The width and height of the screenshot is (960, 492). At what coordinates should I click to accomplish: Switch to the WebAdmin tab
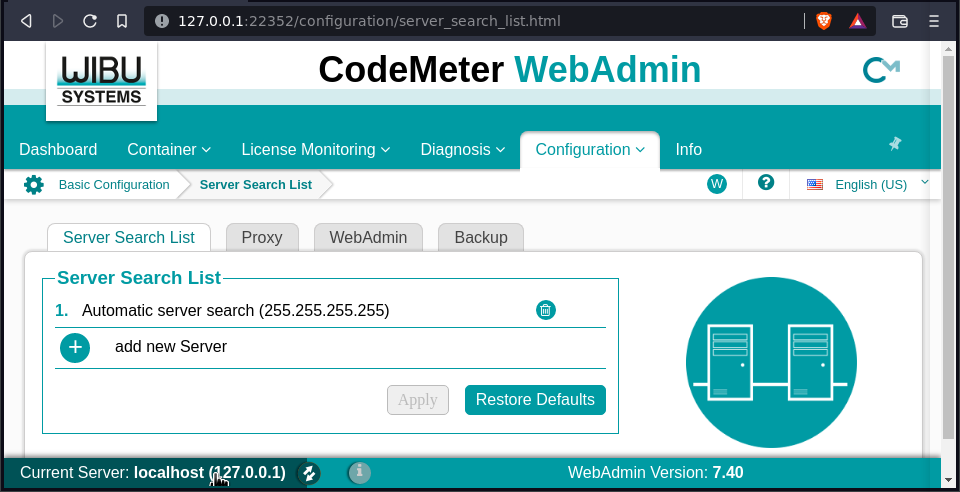pos(368,237)
